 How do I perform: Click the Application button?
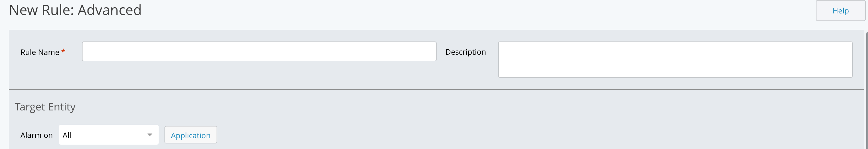coord(191,135)
